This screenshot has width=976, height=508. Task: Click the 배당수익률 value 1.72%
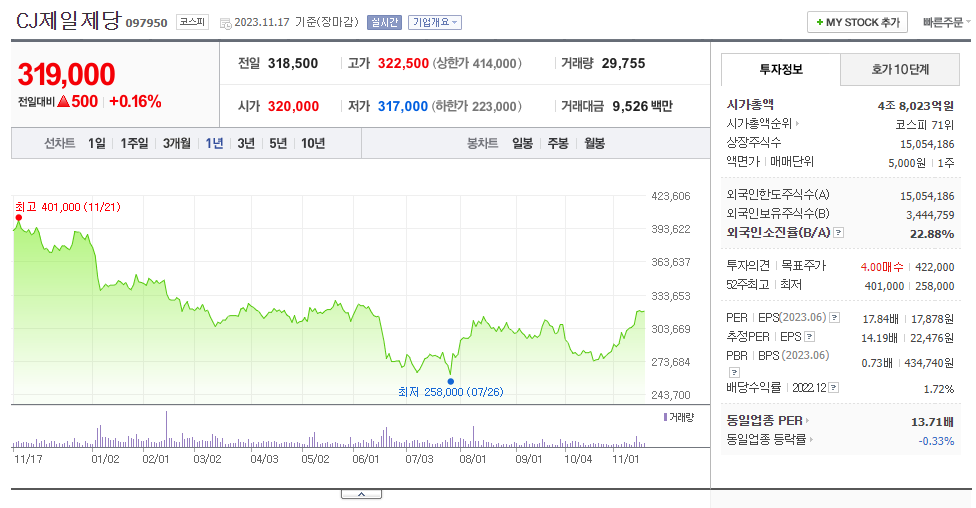[939, 389]
